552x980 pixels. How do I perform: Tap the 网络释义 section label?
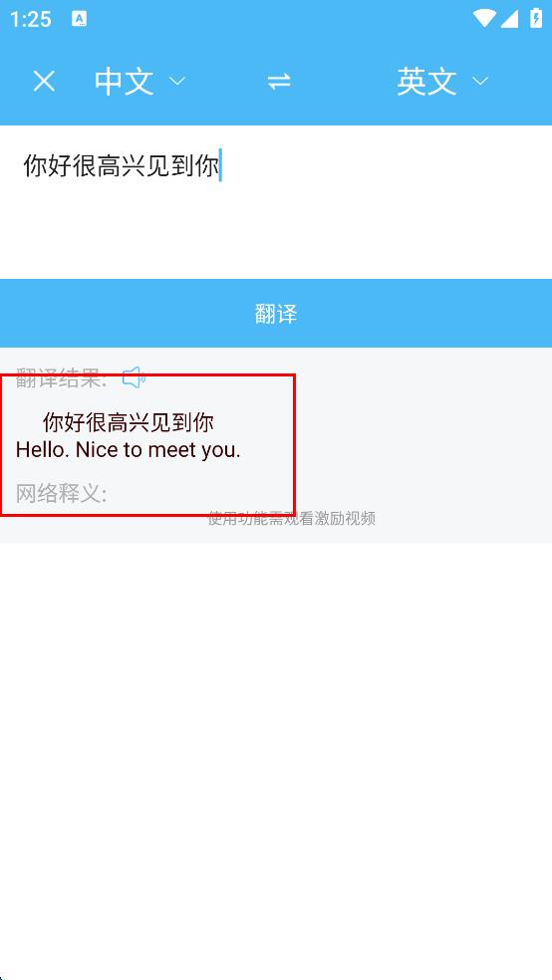[61, 494]
